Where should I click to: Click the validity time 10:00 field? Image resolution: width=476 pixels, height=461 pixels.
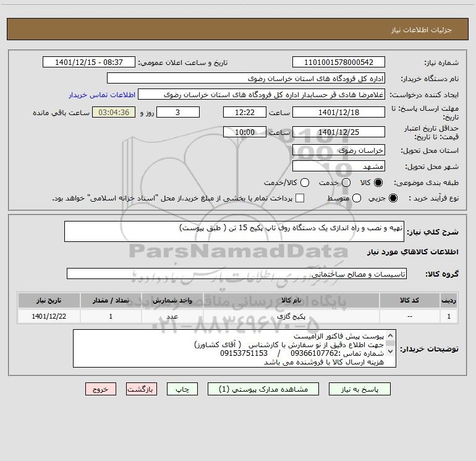(x=245, y=132)
